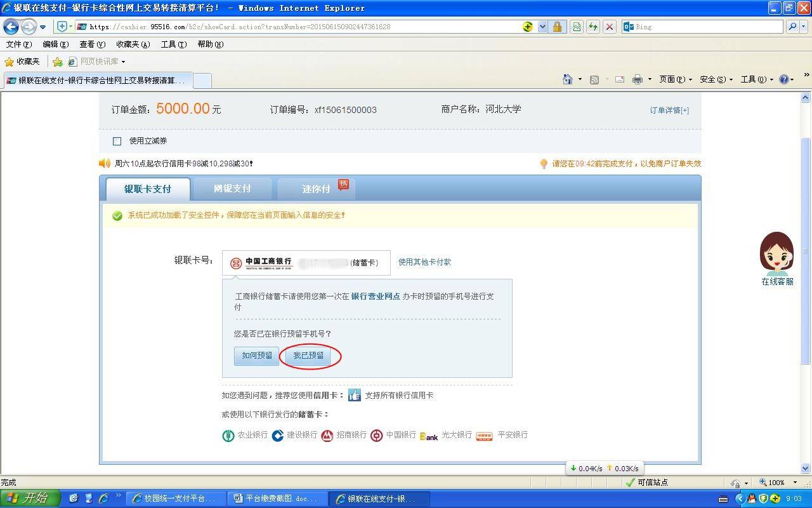Click the Home page icon
Viewport: 812px width, 508px height.
pyautogui.click(x=568, y=79)
